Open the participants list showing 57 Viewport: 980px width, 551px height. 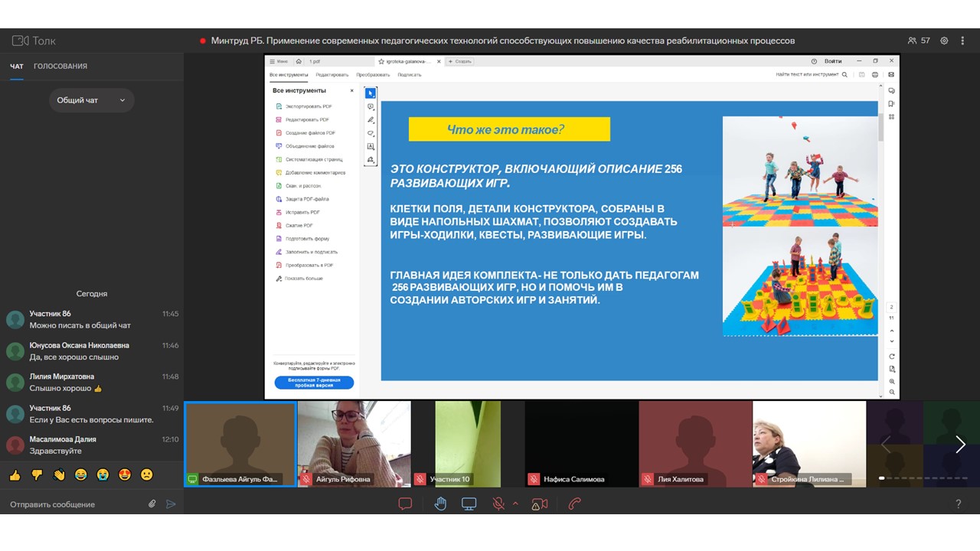point(919,41)
